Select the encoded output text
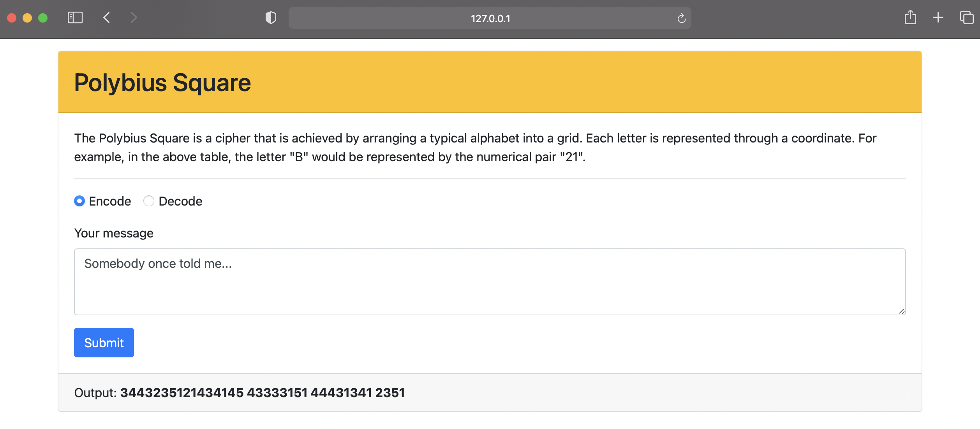980x429 pixels. [x=263, y=393]
